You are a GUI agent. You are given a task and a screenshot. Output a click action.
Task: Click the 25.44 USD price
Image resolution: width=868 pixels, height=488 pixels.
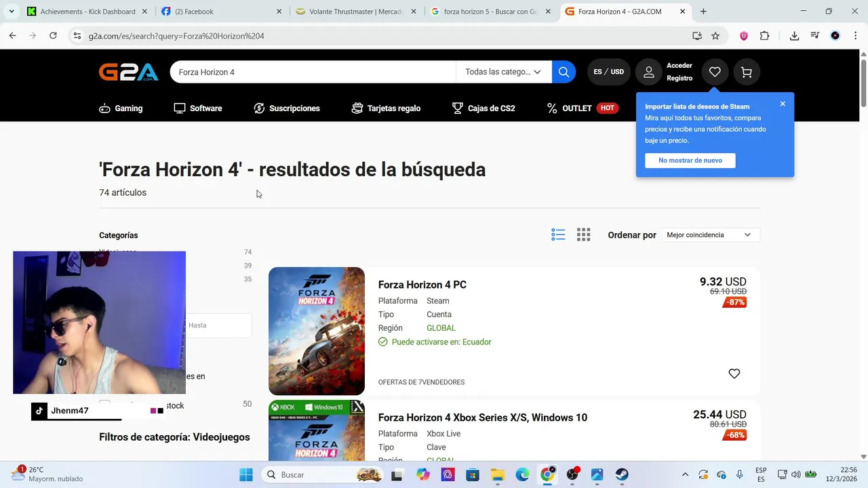pyautogui.click(x=719, y=415)
